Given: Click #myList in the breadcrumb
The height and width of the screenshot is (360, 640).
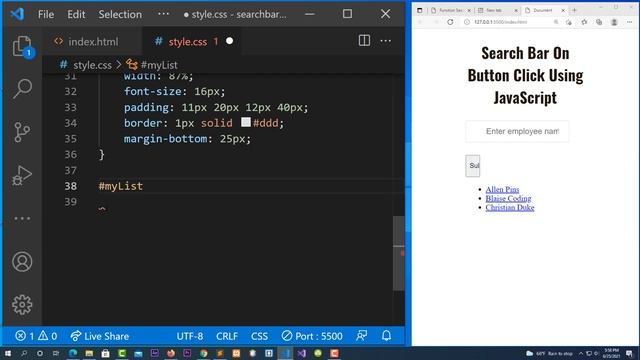Looking at the screenshot, I should click(159, 65).
